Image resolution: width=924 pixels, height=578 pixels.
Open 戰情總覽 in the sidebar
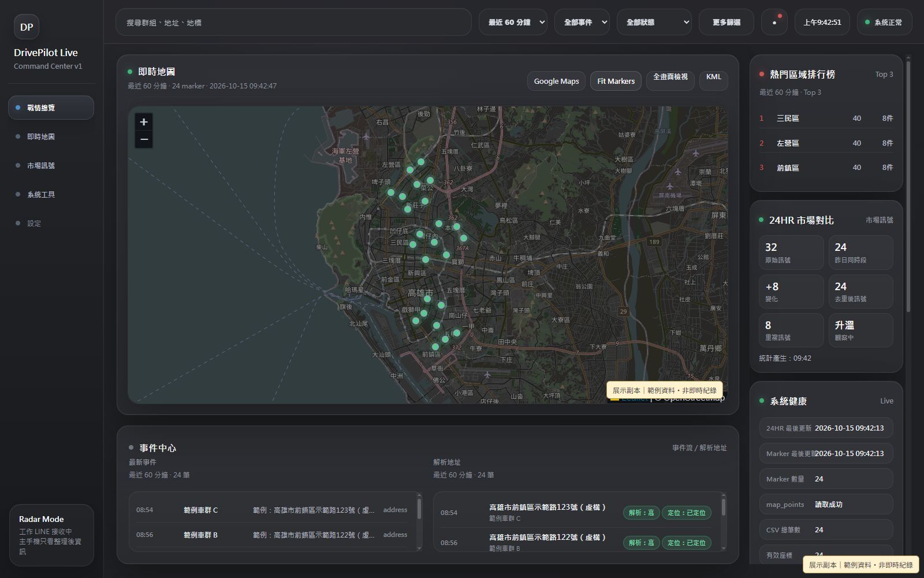[x=51, y=108]
